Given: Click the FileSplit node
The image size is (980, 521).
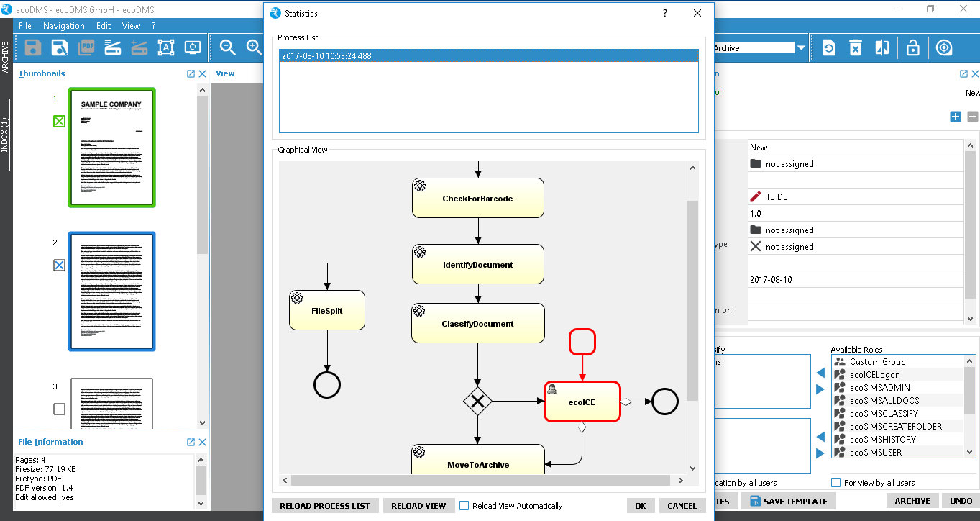Looking at the screenshot, I should pyautogui.click(x=327, y=310).
